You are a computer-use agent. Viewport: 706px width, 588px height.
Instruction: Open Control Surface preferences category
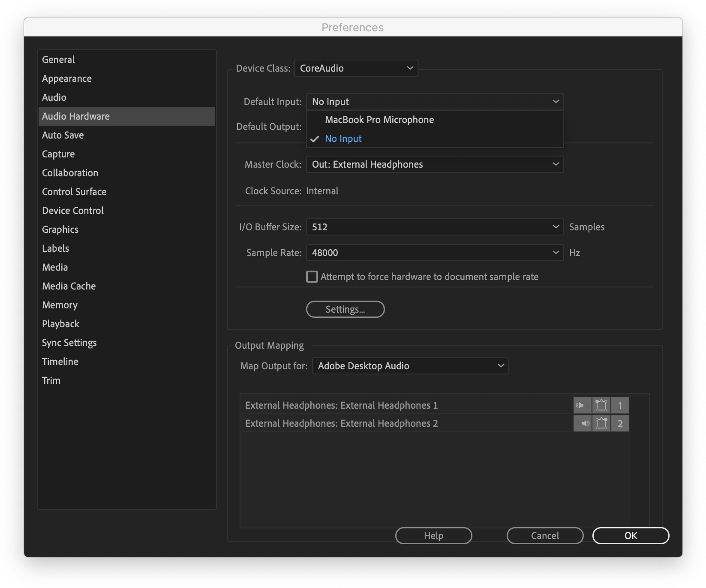(x=127, y=192)
